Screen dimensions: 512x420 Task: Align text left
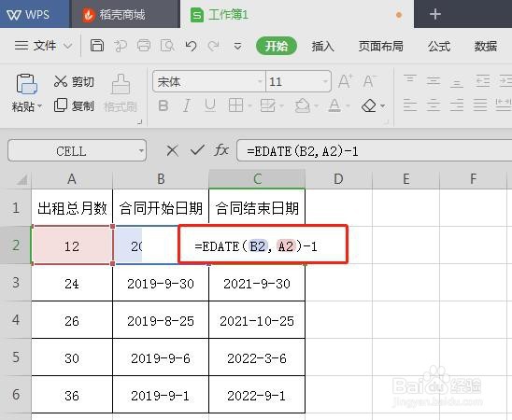pos(410,105)
